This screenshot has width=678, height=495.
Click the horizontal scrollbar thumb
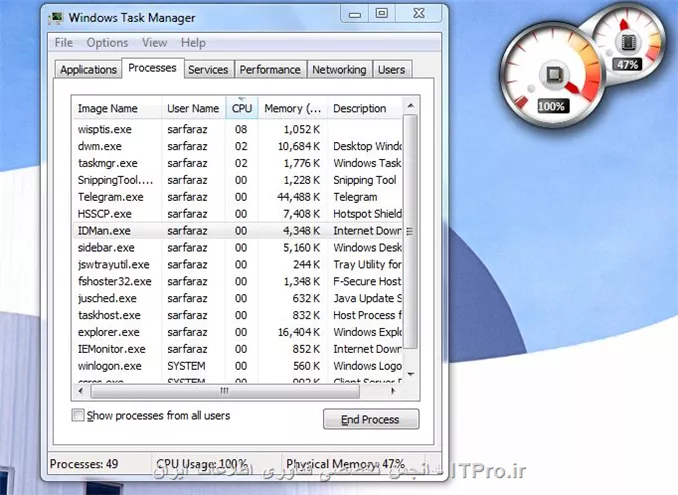pos(225,391)
